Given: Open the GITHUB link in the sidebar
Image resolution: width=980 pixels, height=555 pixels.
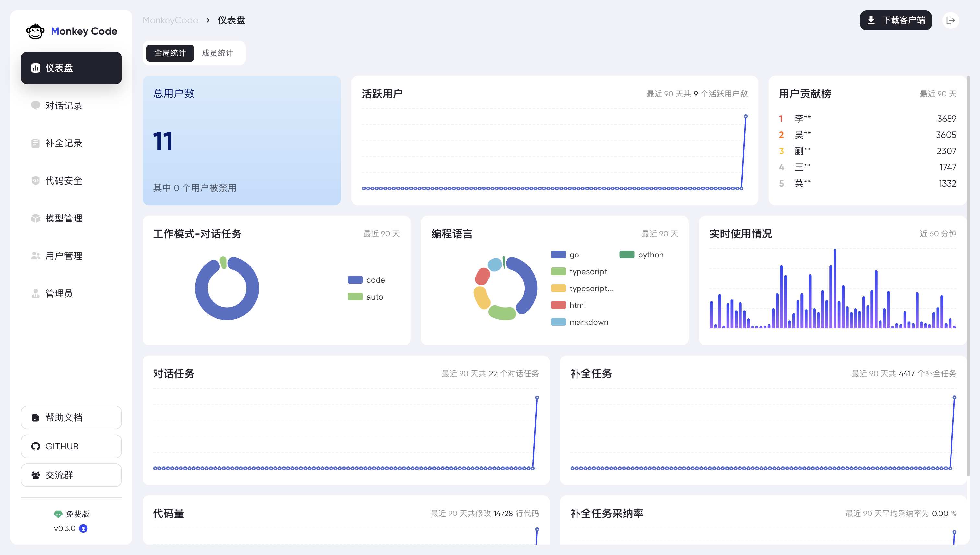Looking at the screenshot, I should (x=71, y=446).
